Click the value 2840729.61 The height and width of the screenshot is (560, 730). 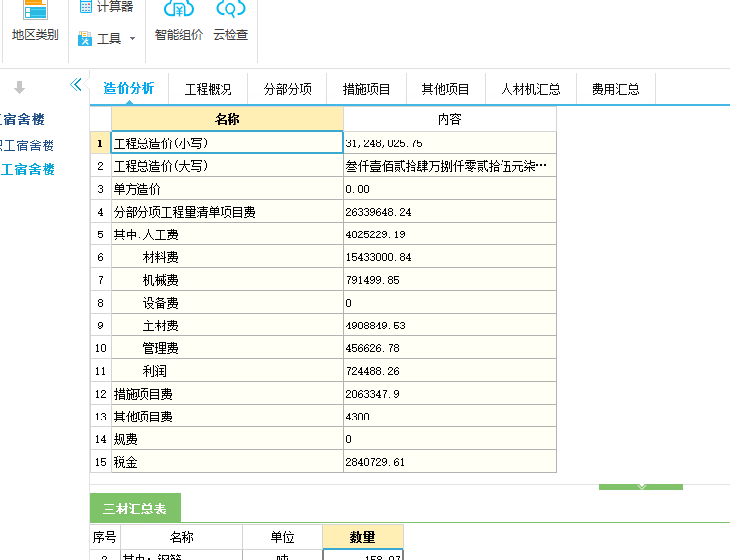(450, 462)
